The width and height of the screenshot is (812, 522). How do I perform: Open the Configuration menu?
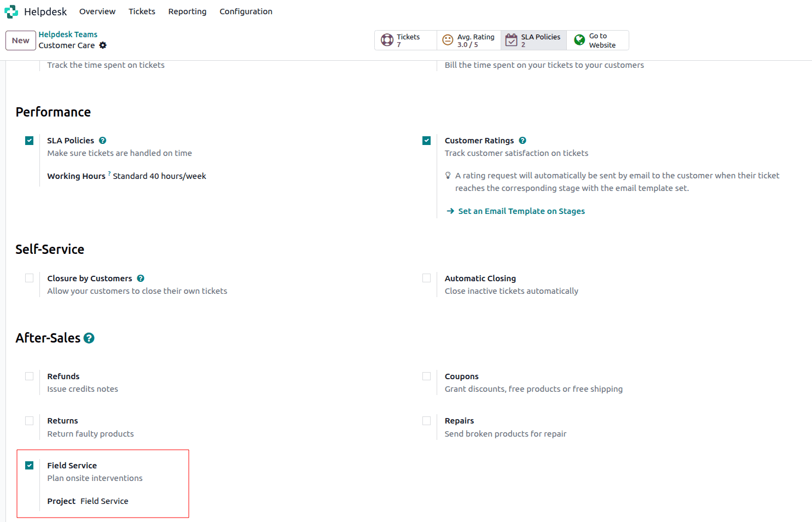(246, 11)
